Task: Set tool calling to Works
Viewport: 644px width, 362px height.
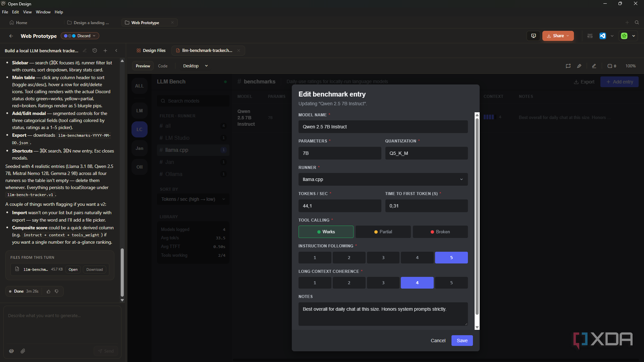Action: pos(326,232)
